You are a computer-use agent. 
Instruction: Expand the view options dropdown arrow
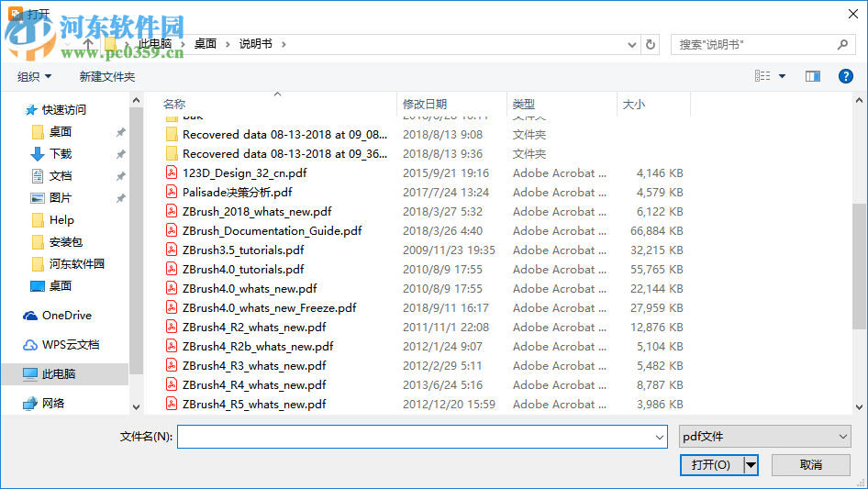click(x=782, y=76)
